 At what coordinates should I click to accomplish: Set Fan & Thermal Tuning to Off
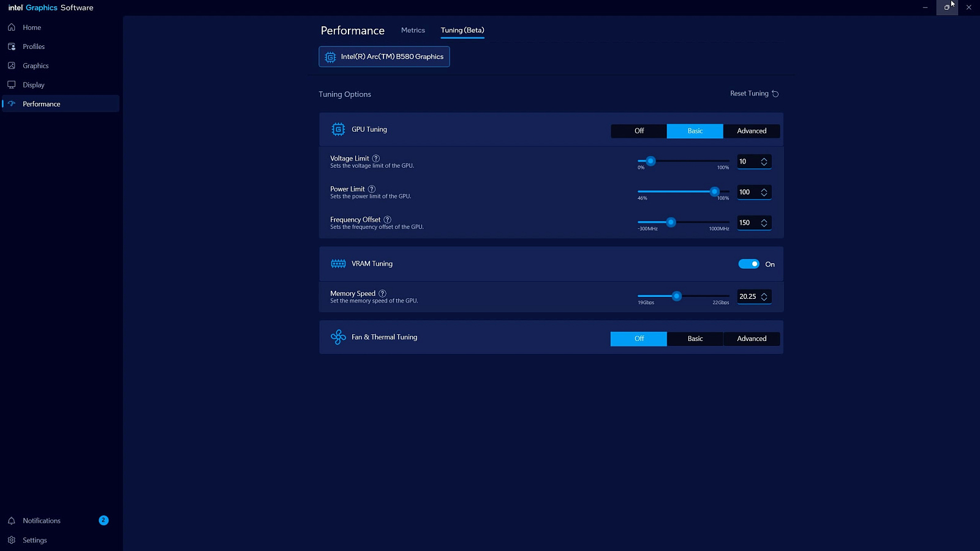click(639, 339)
